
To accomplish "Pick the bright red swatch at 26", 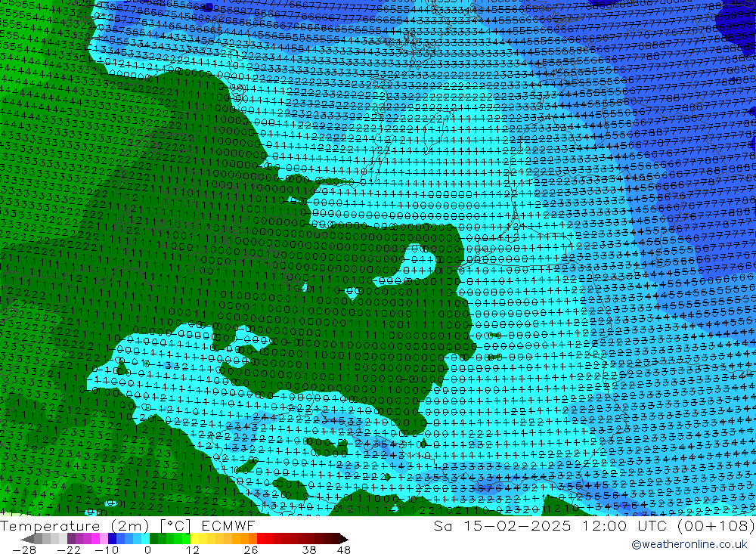I will click(x=261, y=539).
